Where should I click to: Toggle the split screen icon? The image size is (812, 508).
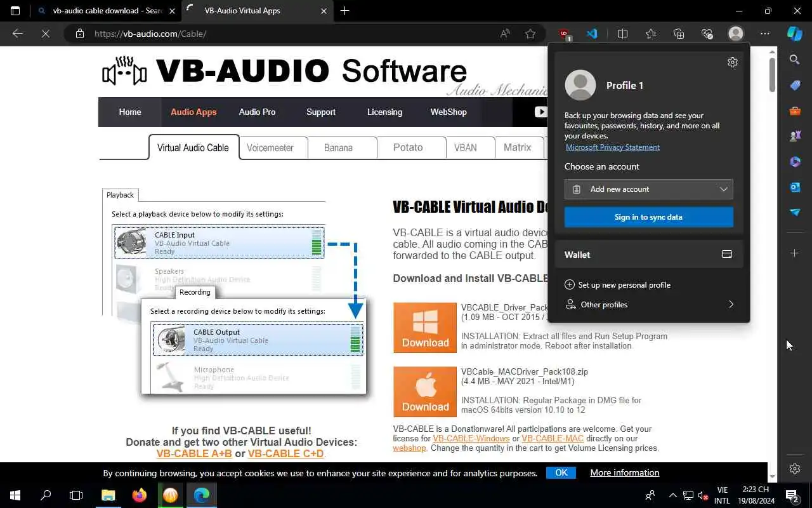[x=622, y=34]
